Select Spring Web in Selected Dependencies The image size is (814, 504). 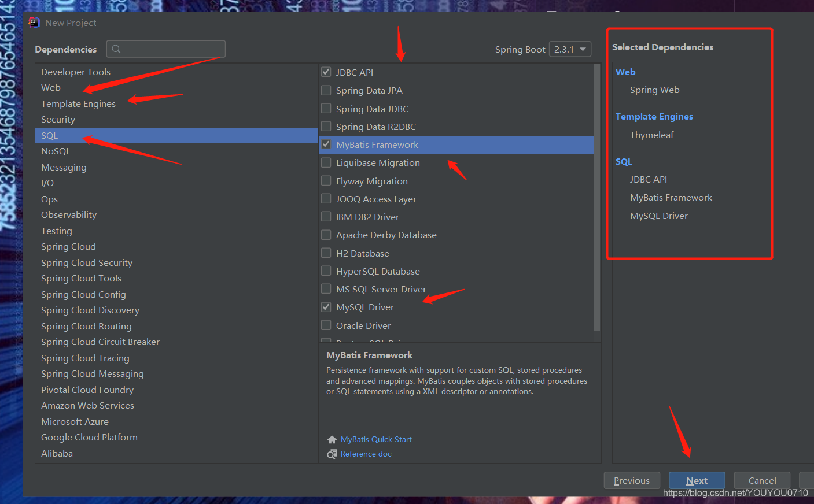coord(654,90)
